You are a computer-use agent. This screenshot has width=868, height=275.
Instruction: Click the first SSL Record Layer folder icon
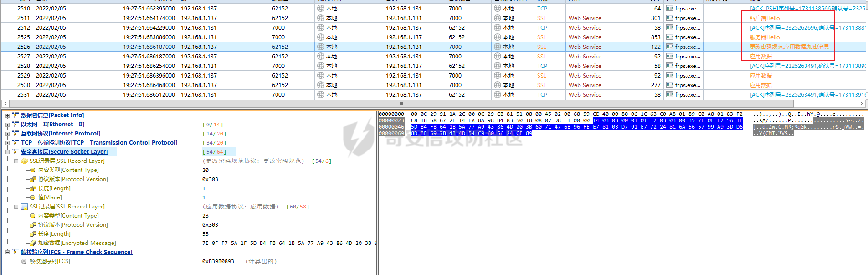click(25, 161)
